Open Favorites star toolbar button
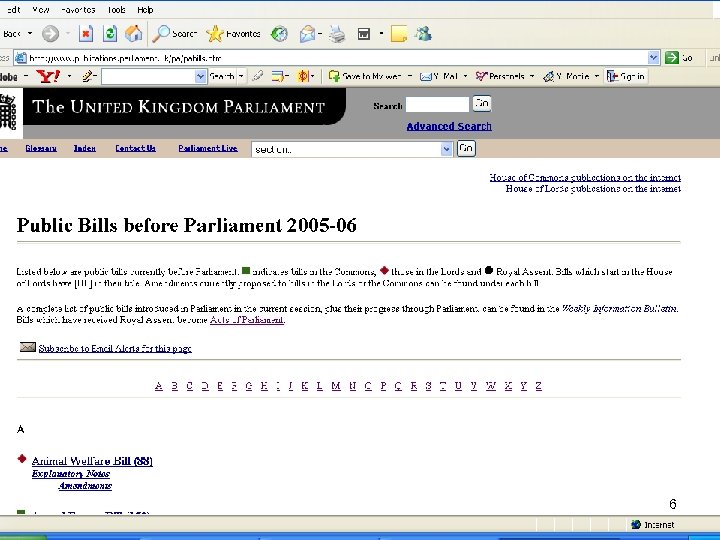The width and height of the screenshot is (720, 540). pyautogui.click(x=233, y=34)
